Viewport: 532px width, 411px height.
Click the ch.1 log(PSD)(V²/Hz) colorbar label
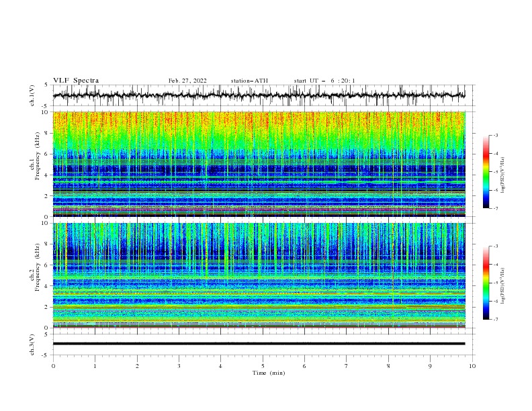pyautogui.click(x=503, y=175)
